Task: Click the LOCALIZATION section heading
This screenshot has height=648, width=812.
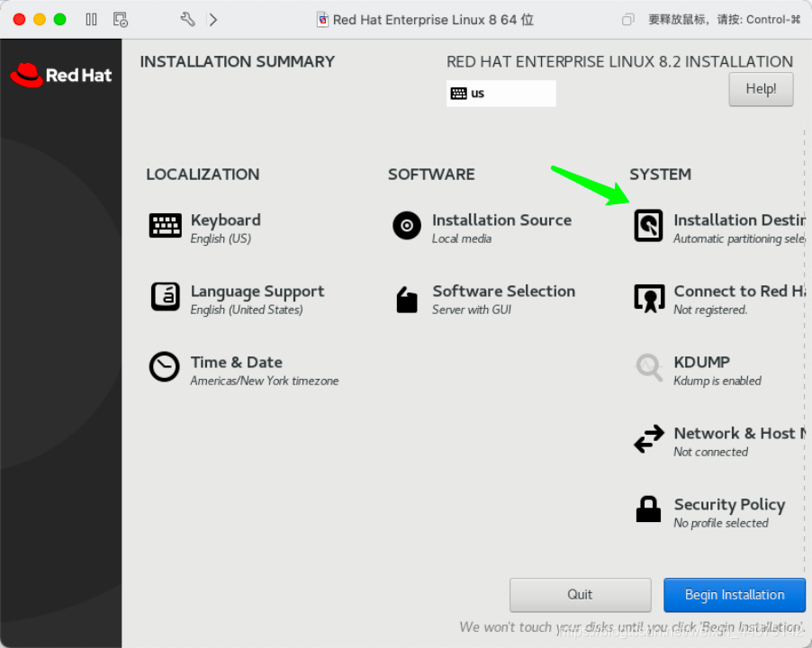Action: pos(203,175)
